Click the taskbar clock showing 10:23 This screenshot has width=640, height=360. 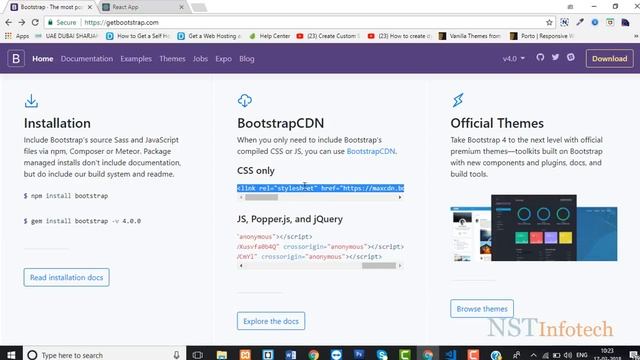[607, 354]
